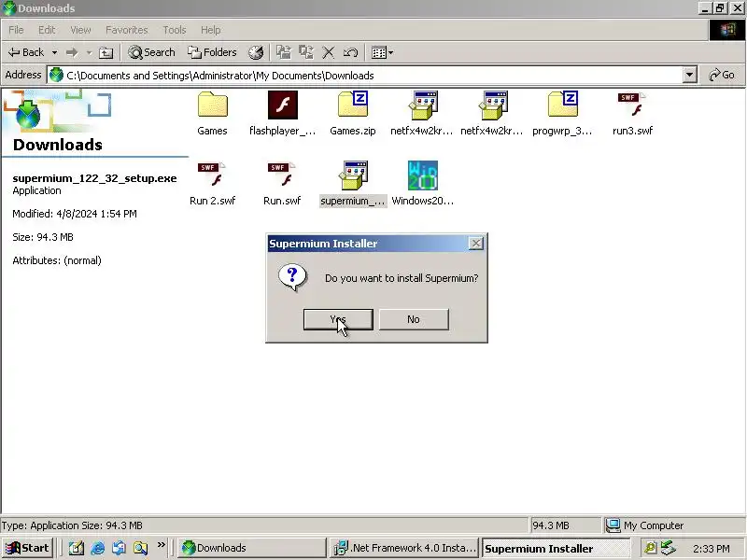This screenshot has height=560, width=747.
Task: Close the Supermium Installer dialog
Action: [x=475, y=244]
